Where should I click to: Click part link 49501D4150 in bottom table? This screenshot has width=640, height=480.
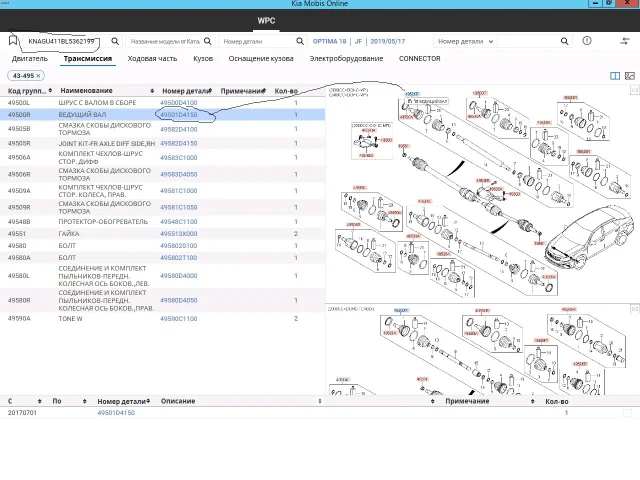[116, 413]
